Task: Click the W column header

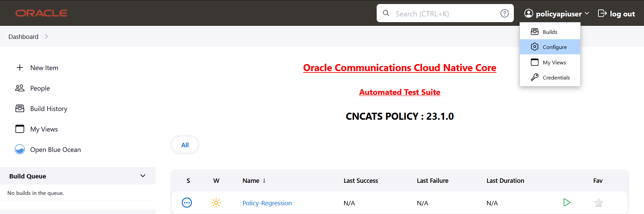Action: pyautogui.click(x=216, y=180)
